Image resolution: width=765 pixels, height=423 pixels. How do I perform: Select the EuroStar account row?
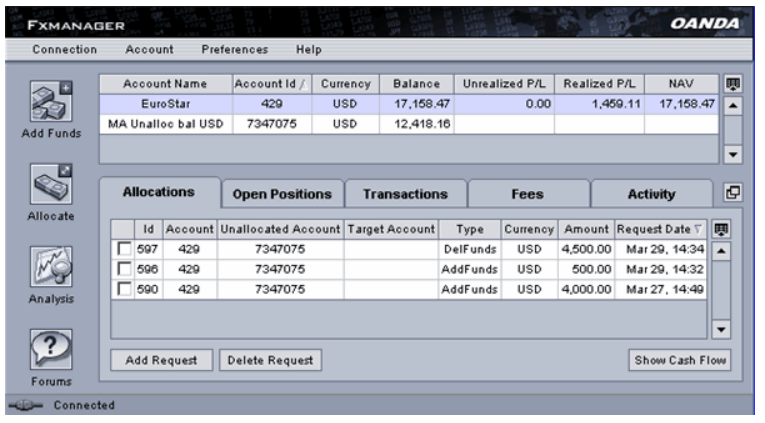(x=409, y=104)
